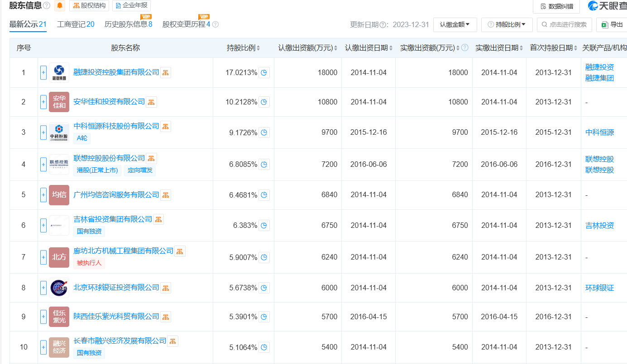Click the 北京环球银证 logo thumbnail
The image size is (627, 364).
coord(59,288)
